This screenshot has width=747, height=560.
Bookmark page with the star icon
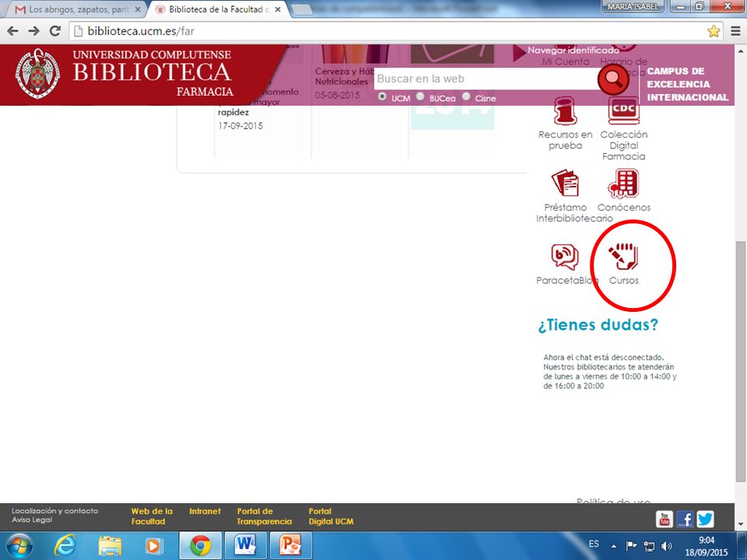[x=714, y=31]
